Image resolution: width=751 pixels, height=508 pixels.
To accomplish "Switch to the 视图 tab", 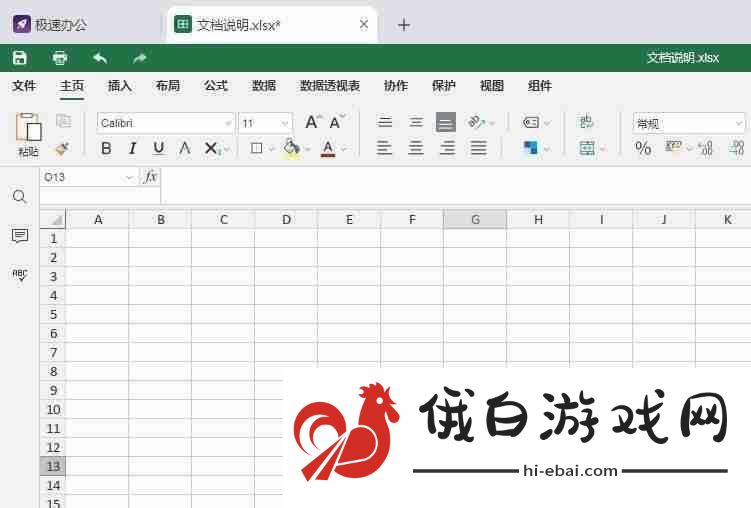I will (x=492, y=86).
